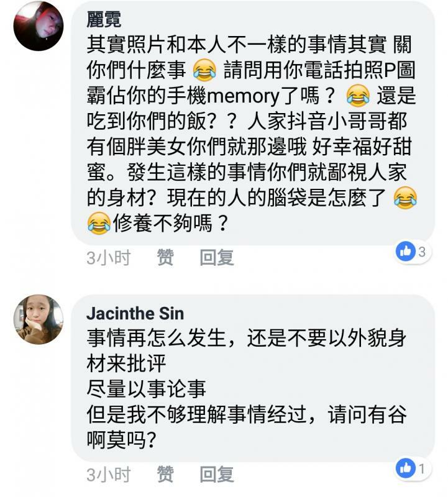The image size is (448, 497).
Task: Click the thumbs-up icon on second comment
Action: [x=406, y=468]
